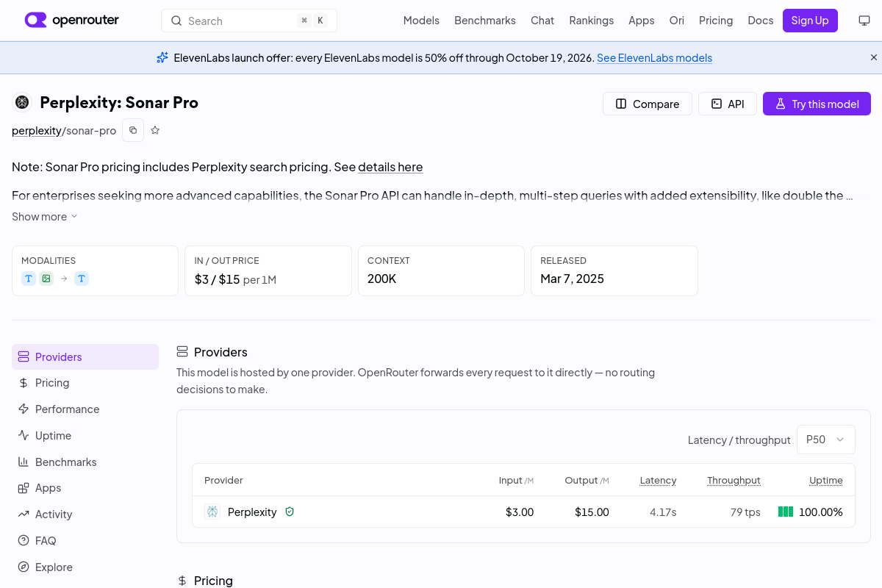Image resolution: width=882 pixels, height=588 pixels.
Task: Click the $15.00 output price cell
Action: coord(592,512)
